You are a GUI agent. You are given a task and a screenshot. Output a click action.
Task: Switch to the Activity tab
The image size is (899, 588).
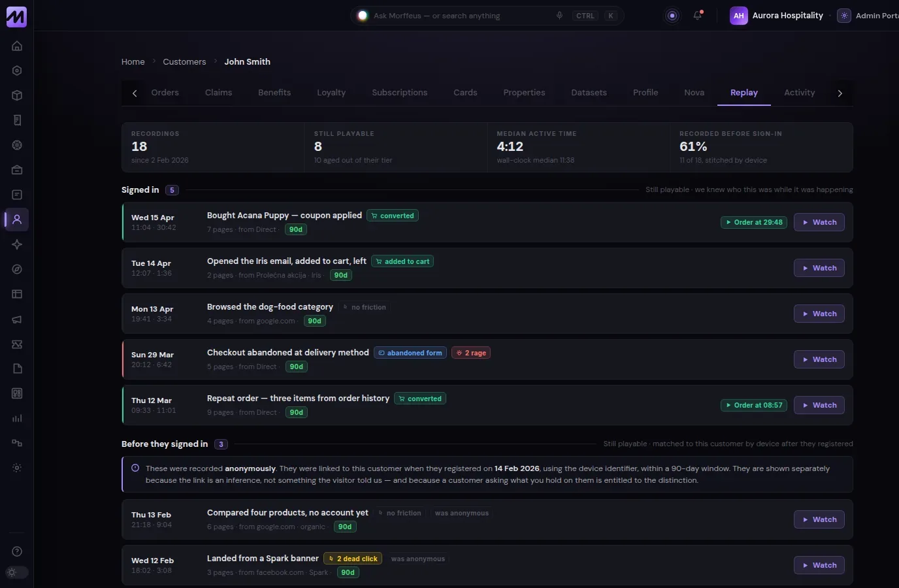click(x=799, y=93)
